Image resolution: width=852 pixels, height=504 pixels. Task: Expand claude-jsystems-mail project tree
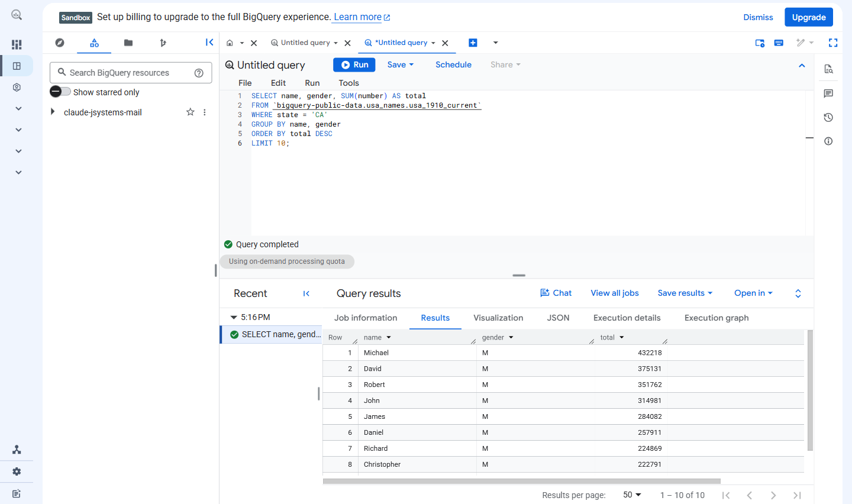click(x=53, y=112)
